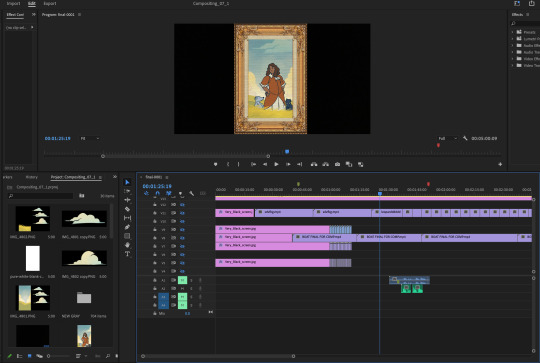
Task: Click Go to In point
Action: (253, 165)
